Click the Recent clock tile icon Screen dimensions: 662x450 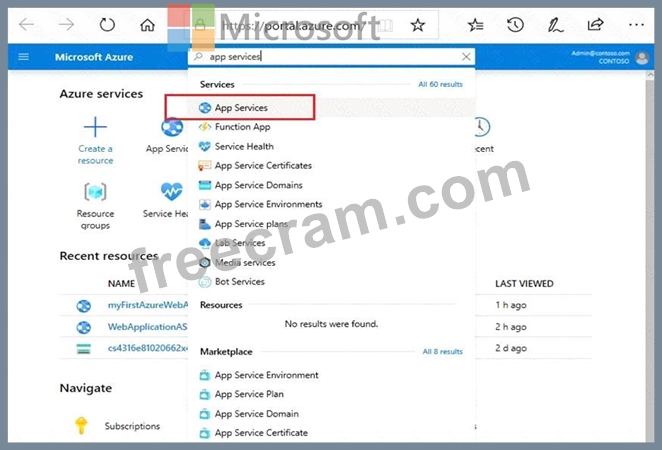coord(481,127)
